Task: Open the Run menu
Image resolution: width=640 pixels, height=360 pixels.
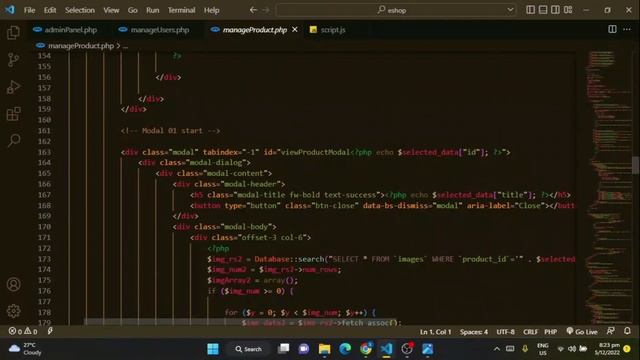Action: 153,10
